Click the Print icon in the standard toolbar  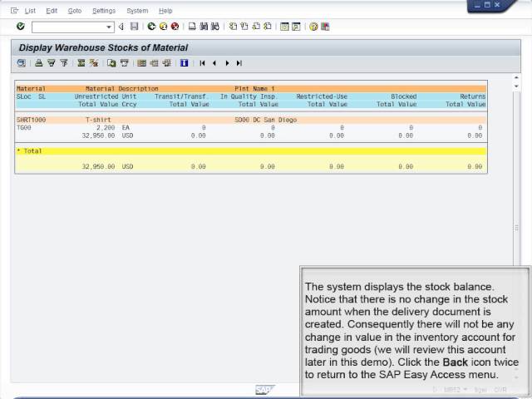pyautogui.click(x=192, y=27)
